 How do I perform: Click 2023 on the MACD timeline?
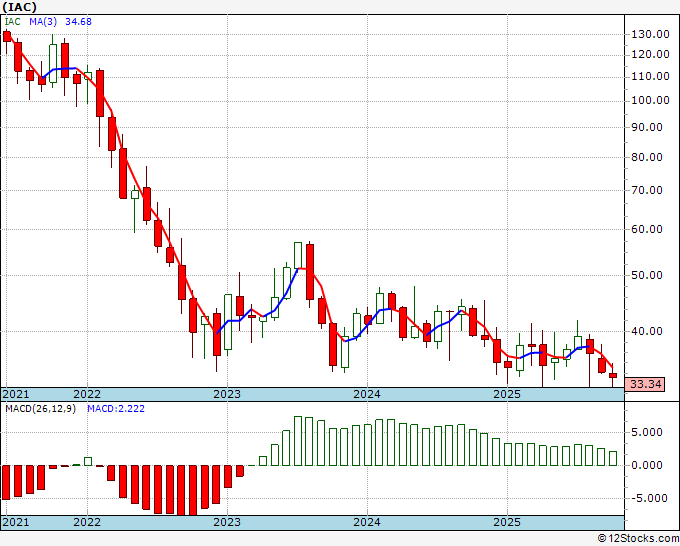(x=227, y=522)
